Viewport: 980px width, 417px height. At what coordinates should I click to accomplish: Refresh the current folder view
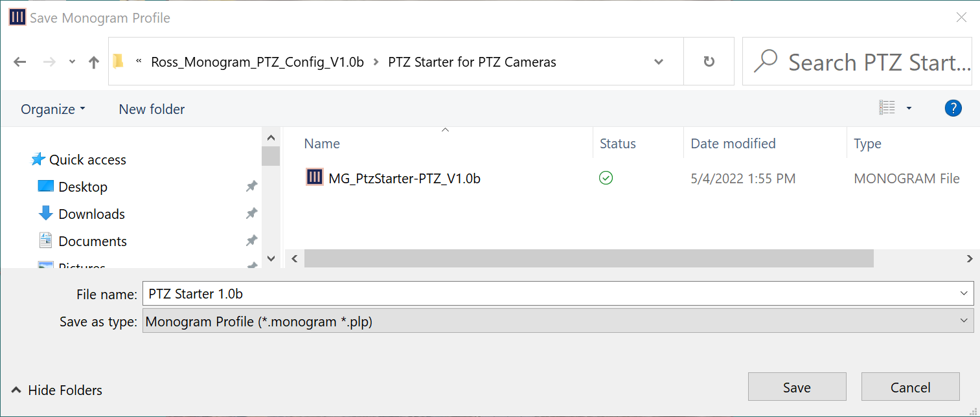709,62
